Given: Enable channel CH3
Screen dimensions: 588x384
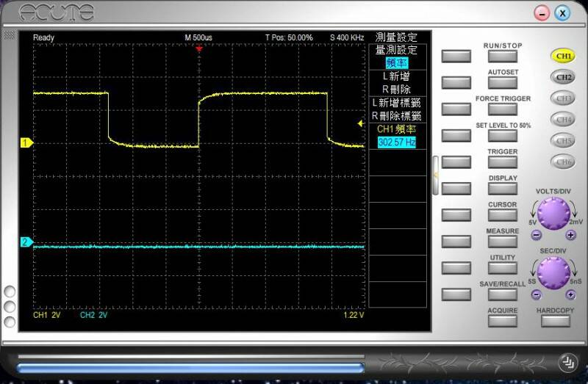Looking at the screenshot, I should tap(563, 98).
